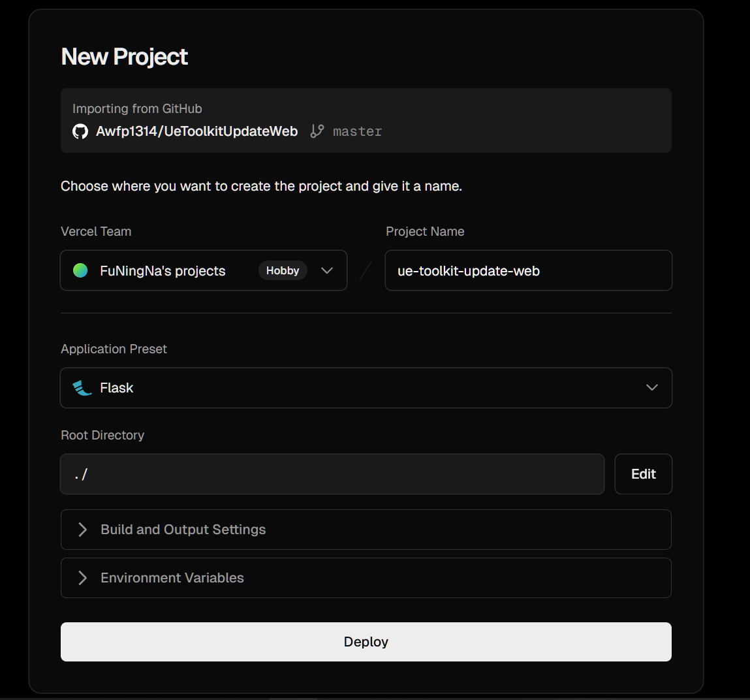Click the GitHub logo icon
The width and height of the screenshot is (750, 700).
80,132
